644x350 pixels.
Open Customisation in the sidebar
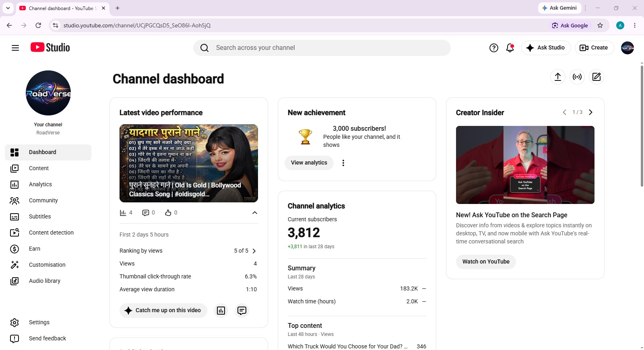click(48, 265)
